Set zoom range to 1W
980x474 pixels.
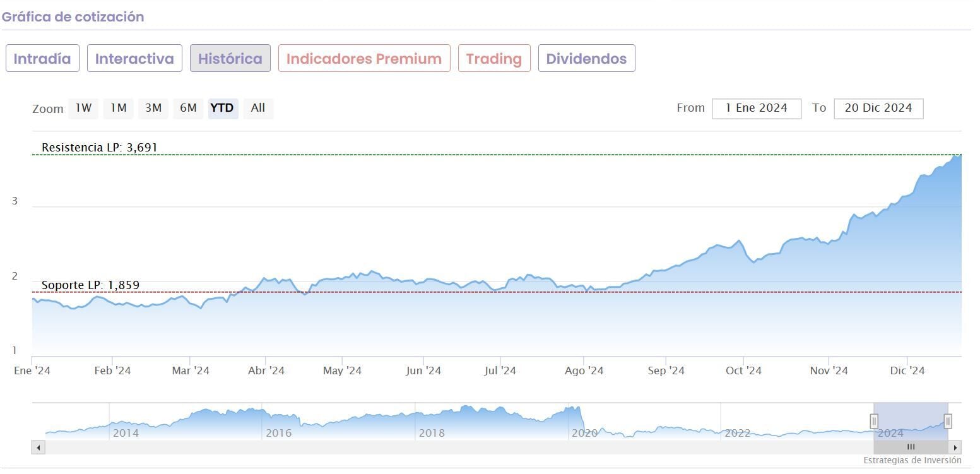point(83,108)
